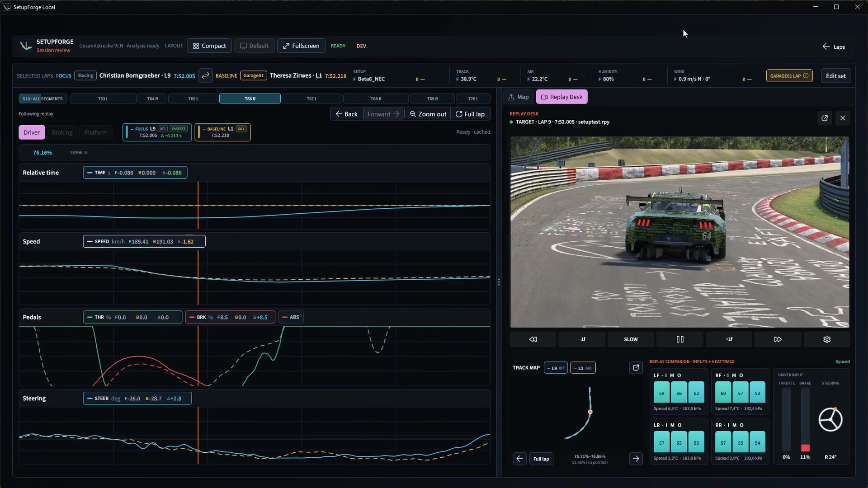Fast-forward the replay
This screenshot has width=868, height=488.
[x=778, y=339]
